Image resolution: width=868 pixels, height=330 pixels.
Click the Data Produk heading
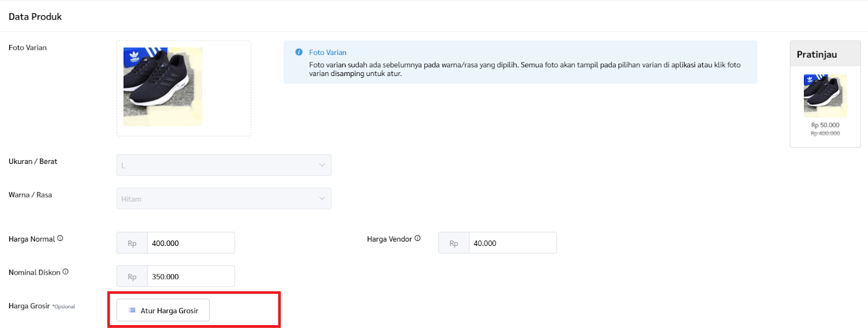[35, 17]
